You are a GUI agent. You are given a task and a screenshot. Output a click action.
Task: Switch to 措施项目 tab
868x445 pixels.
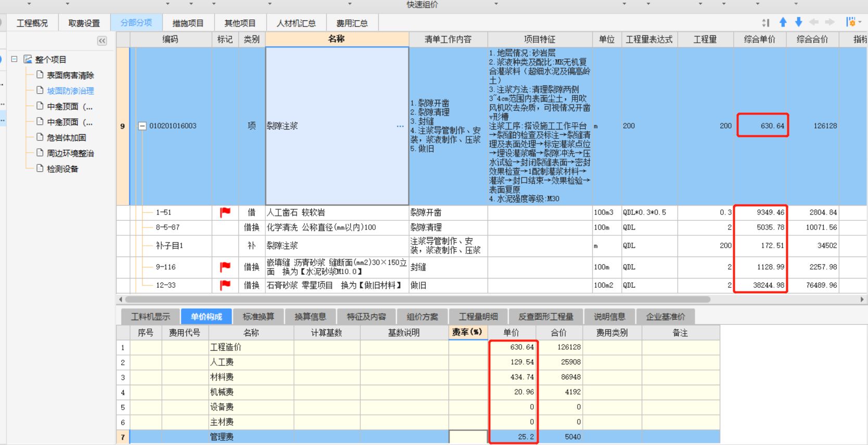[x=188, y=23]
